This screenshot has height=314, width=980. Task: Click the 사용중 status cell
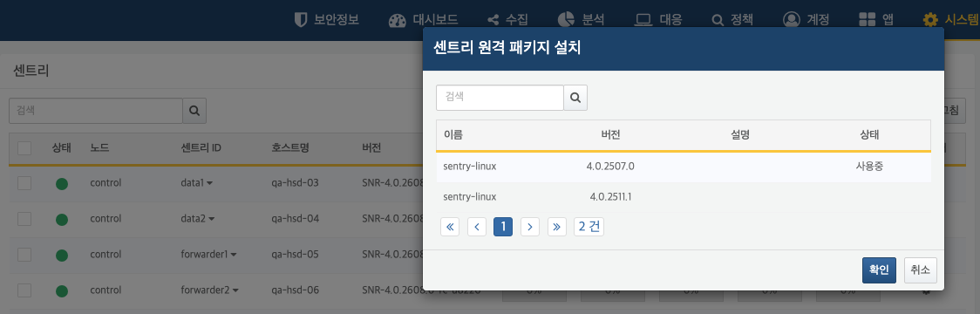(x=868, y=167)
